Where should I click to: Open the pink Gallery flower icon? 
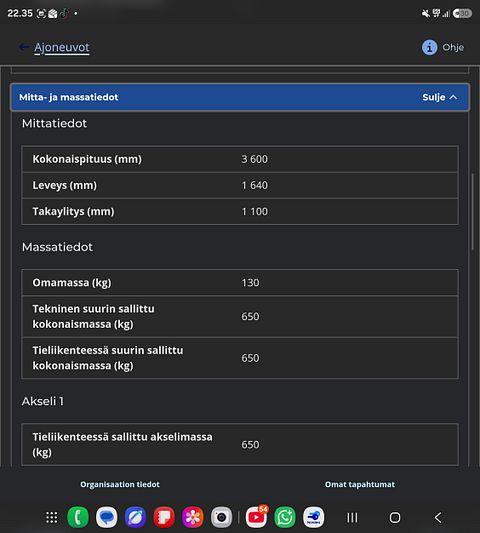[192, 517]
